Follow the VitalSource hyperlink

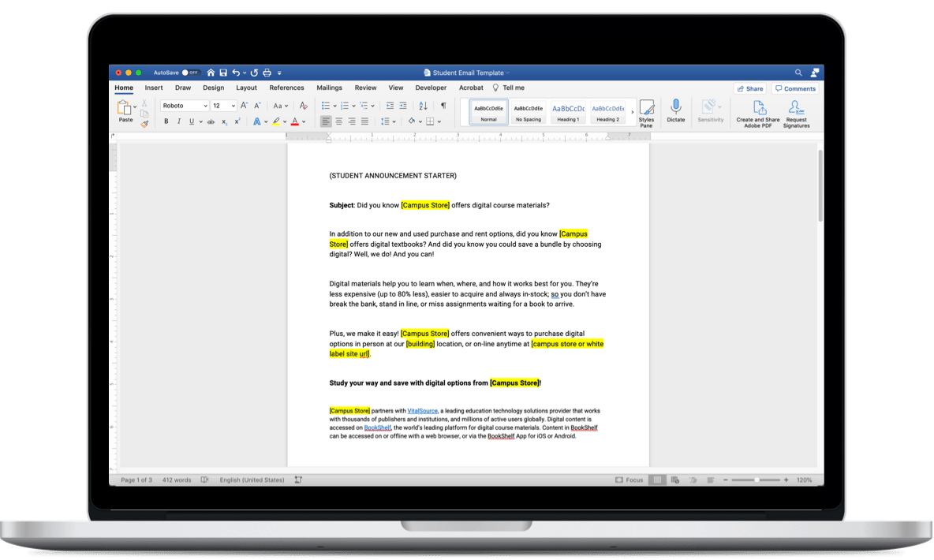tap(422, 411)
